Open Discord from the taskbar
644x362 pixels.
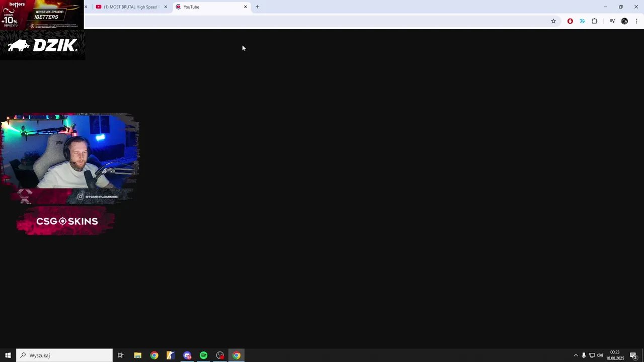(187, 355)
